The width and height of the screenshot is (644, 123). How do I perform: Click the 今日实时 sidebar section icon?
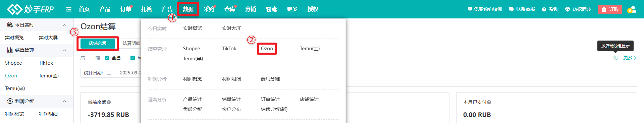click(x=10, y=25)
